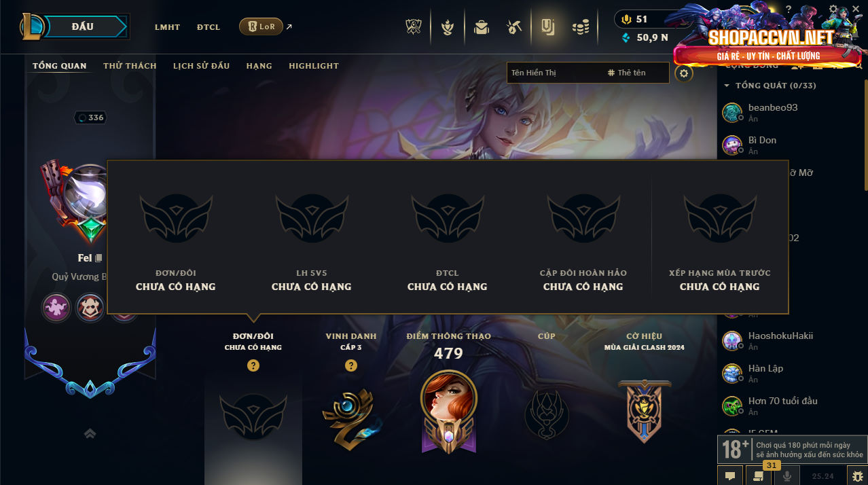Open the Store coins icon

(580, 27)
